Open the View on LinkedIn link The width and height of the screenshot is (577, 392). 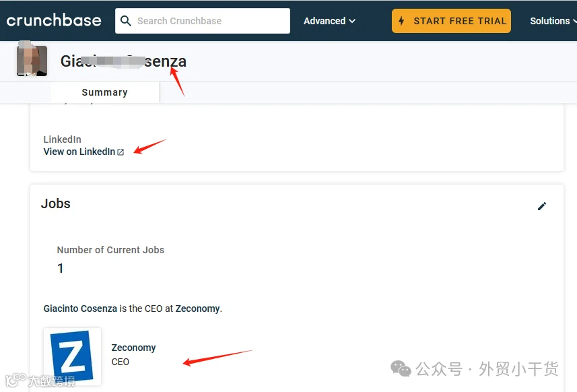83,152
